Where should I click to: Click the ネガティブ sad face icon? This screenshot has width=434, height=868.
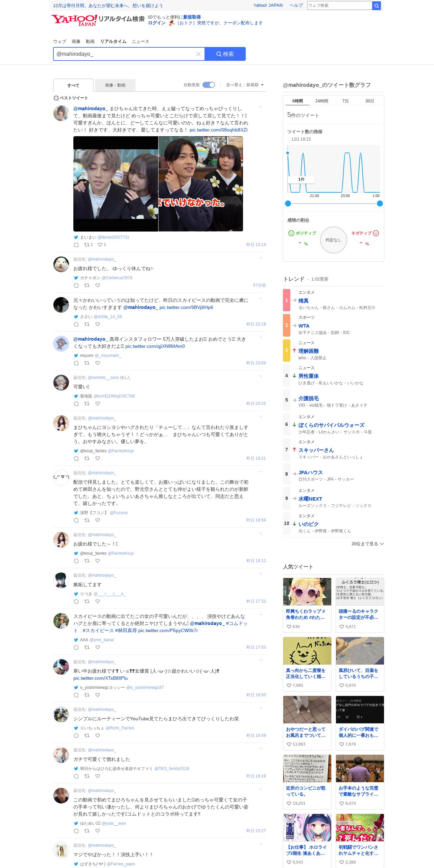[376, 233]
